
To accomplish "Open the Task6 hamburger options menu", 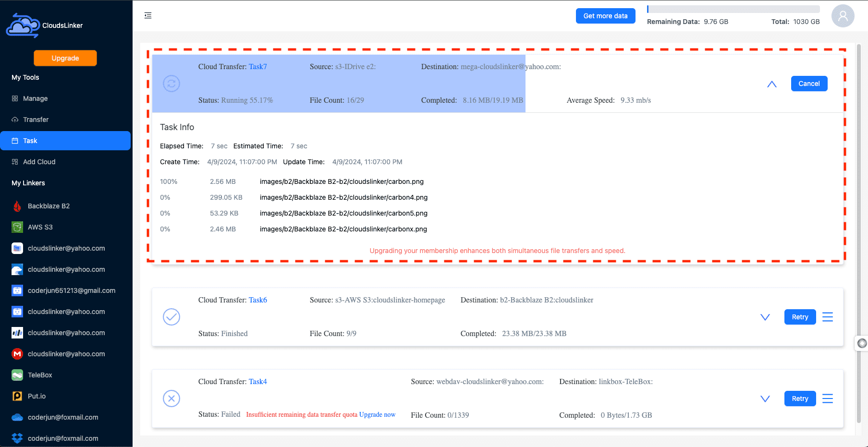I will point(828,317).
